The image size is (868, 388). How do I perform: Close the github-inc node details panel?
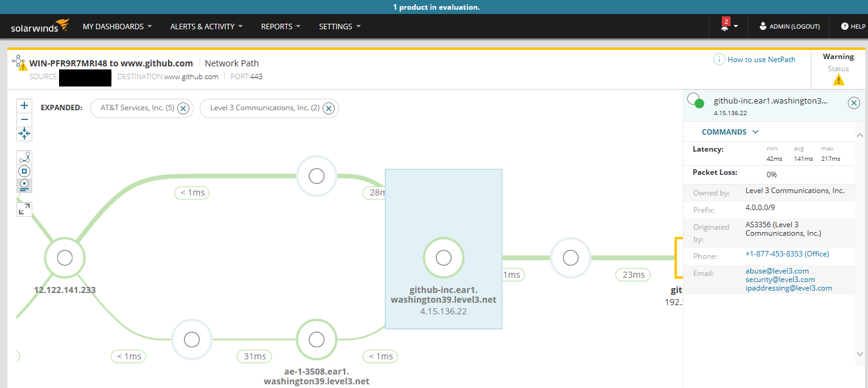(854, 103)
